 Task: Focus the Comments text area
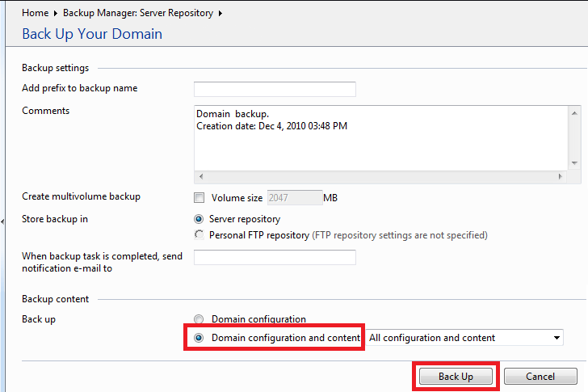coord(380,138)
